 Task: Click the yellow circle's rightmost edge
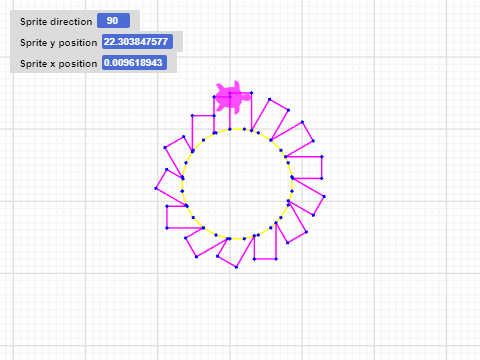coord(292,184)
